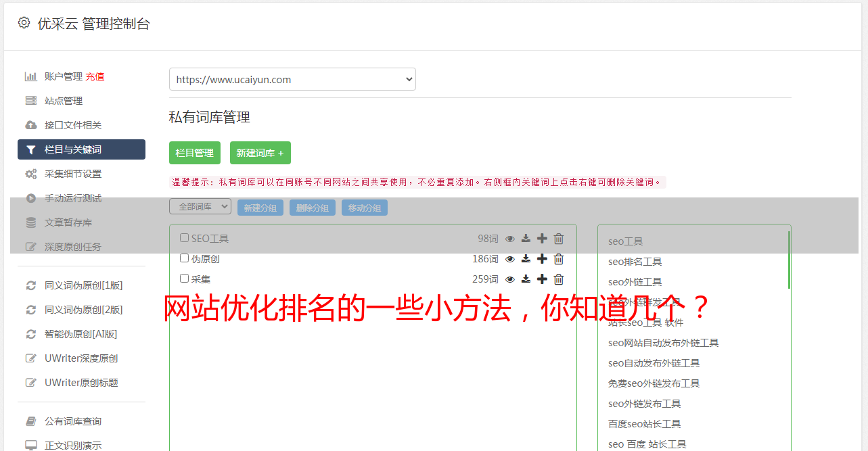868x451 pixels.
Task: Select keyword 免费seo外链发布工具
Action: (x=654, y=383)
